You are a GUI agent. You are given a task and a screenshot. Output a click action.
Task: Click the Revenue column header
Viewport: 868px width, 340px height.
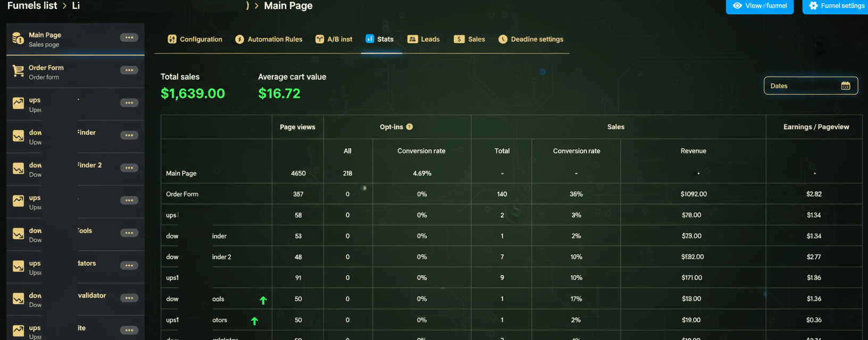point(693,151)
